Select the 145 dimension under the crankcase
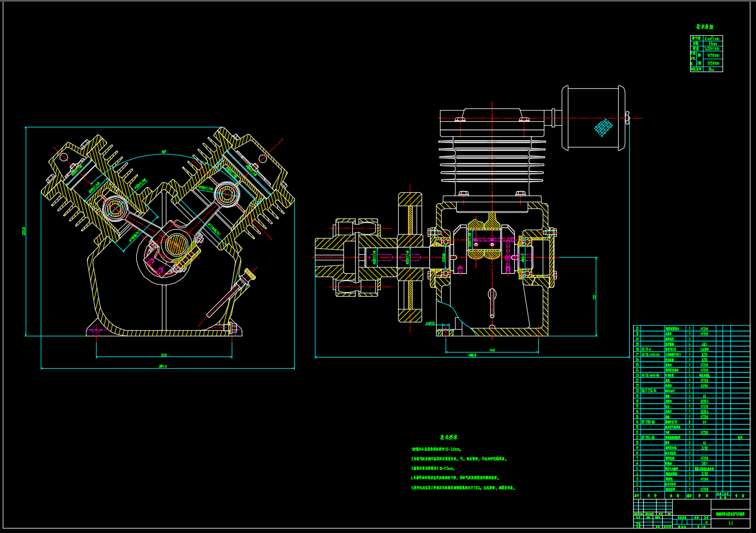The image size is (756, 533). click(x=492, y=350)
